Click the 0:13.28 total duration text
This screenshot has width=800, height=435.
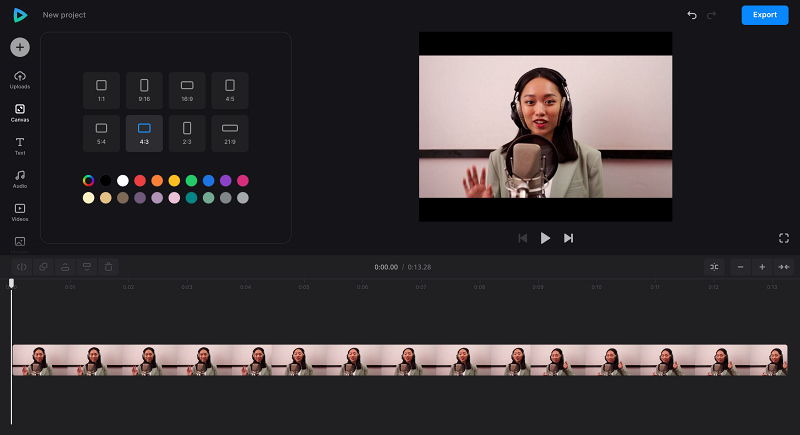(x=419, y=267)
